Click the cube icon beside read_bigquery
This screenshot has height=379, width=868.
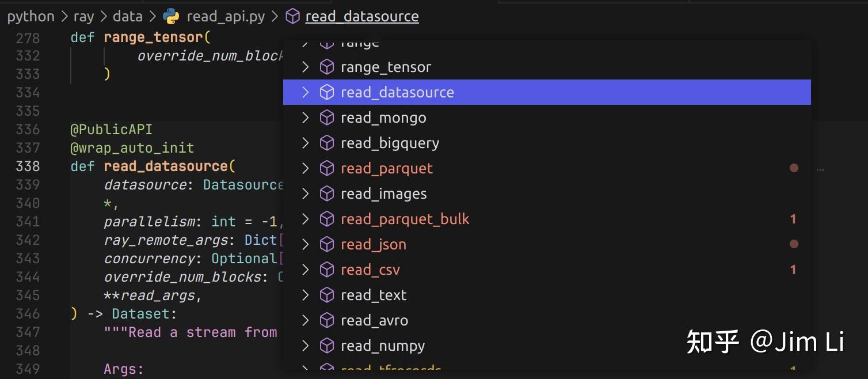coord(327,143)
